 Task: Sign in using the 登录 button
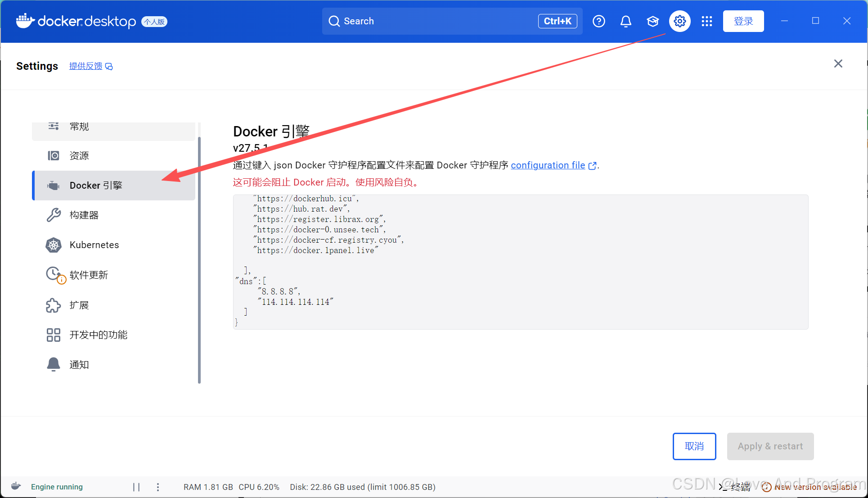point(743,21)
